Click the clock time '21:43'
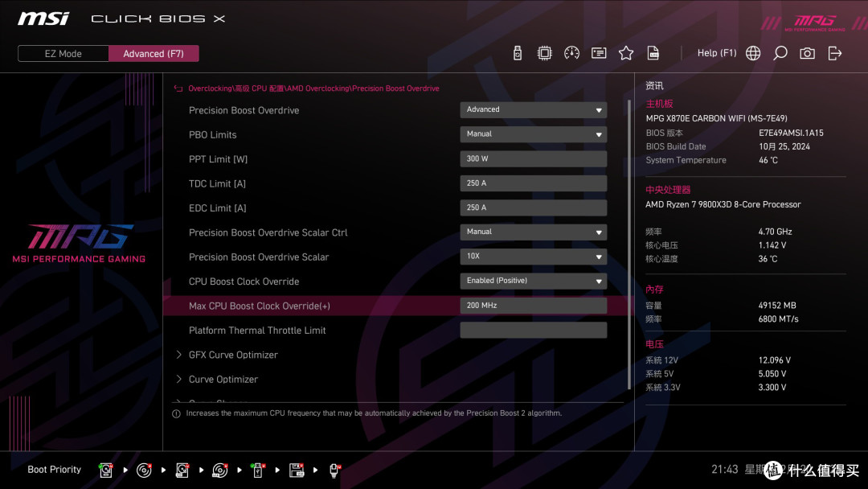 725,470
